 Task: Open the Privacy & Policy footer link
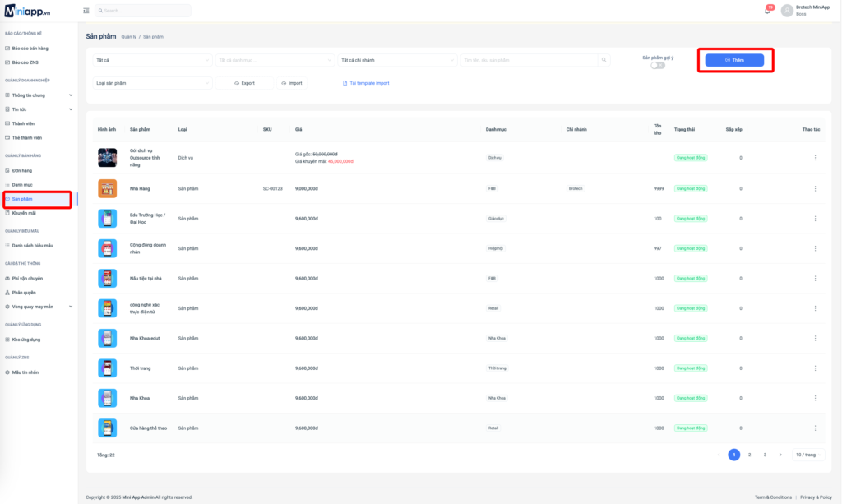coord(816,497)
